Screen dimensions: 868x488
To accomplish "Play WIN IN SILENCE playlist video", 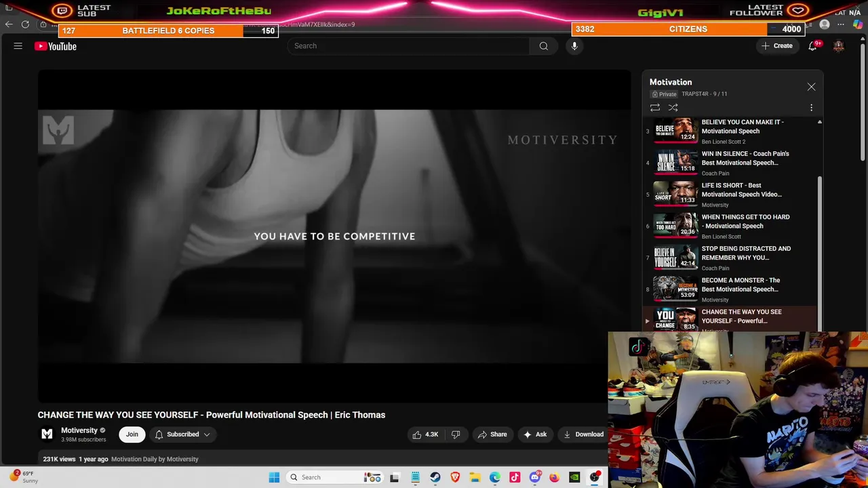I will pos(730,163).
